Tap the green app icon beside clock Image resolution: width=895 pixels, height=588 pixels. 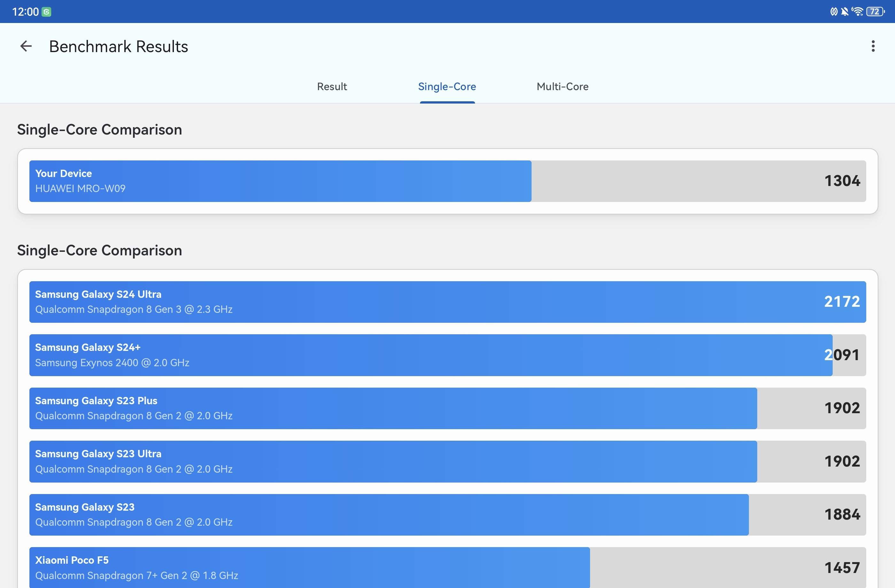(46, 12)
